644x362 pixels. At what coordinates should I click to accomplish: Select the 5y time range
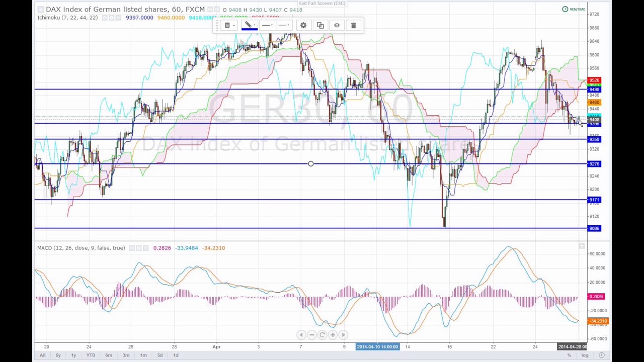coord(58,355)
